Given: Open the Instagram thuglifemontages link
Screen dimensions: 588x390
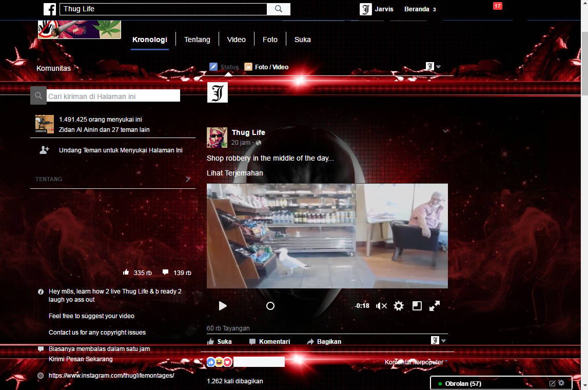Looking at the screenshot, I should tap(111, 376).
